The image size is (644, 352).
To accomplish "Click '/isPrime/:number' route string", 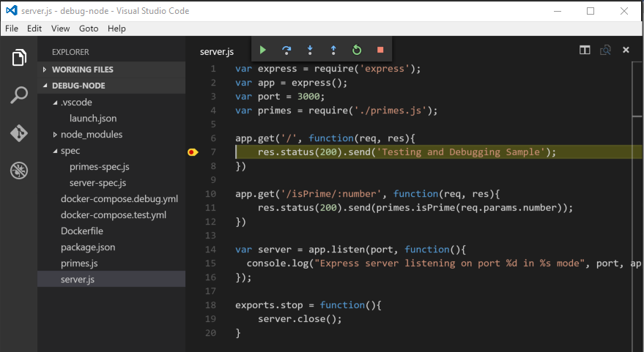I will tap(331, 194).
